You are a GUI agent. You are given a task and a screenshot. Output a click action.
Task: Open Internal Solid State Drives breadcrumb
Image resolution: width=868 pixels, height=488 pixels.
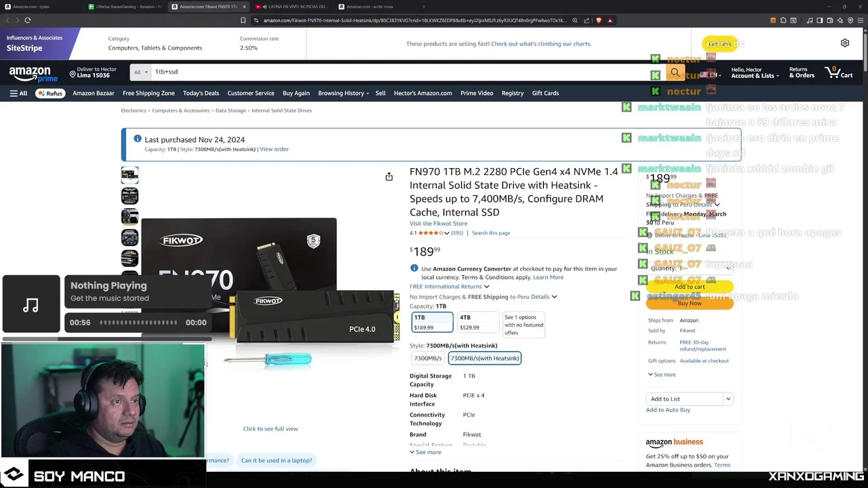pos(281,110)
